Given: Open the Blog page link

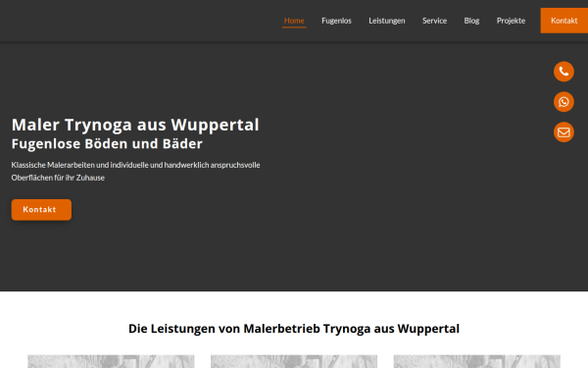Looking at the screenshot, I should click(x=471, y=21).
